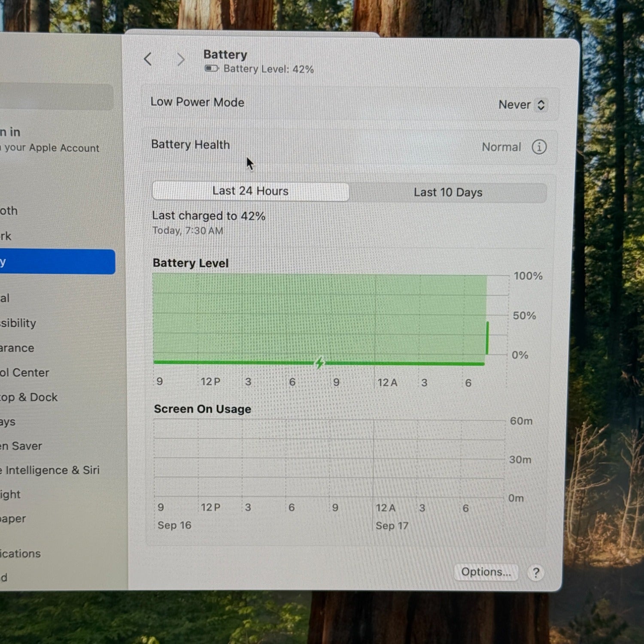Click the sidebar search field
Screen dimensions: 644x644
coord(56,97)
